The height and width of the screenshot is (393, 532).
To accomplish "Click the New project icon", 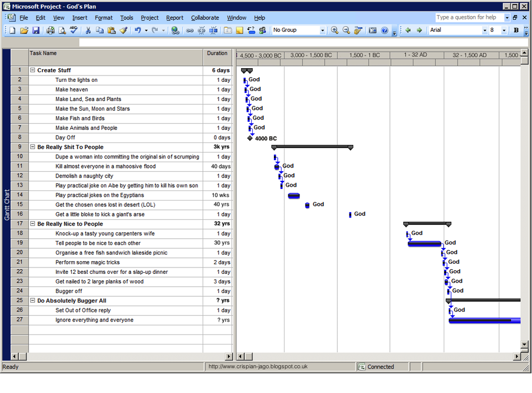I will 13,30.
